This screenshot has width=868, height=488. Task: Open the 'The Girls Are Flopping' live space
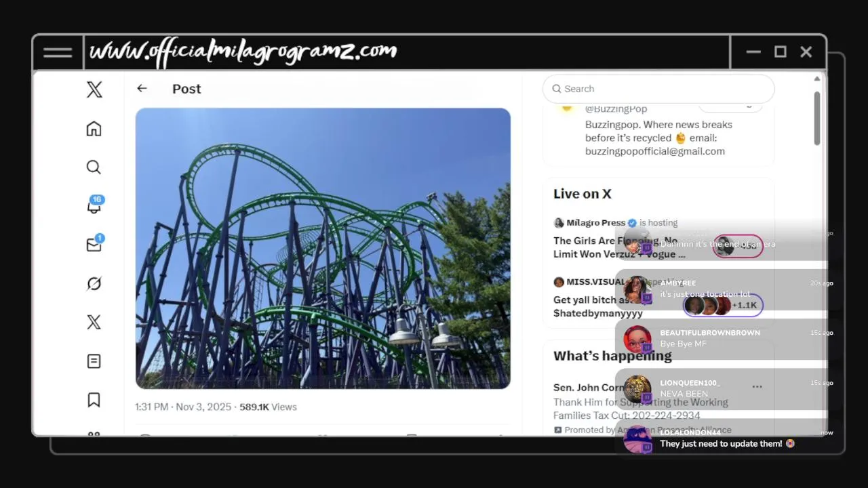click(619, 247)
